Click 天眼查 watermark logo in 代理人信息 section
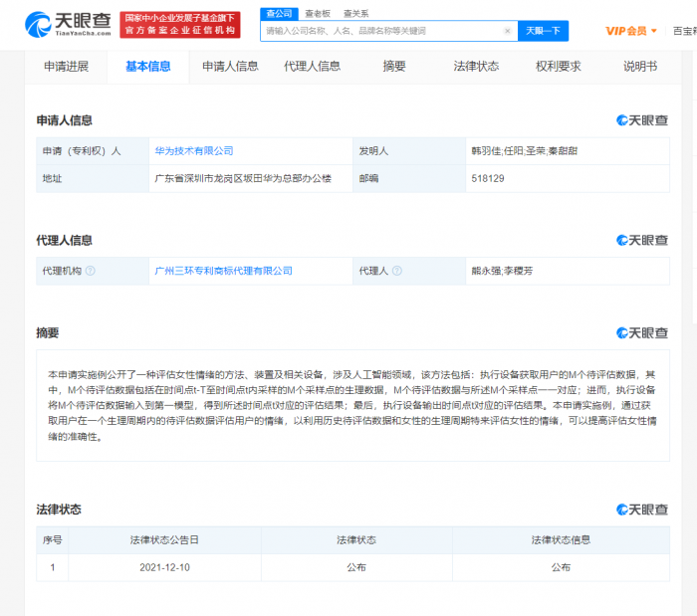 pyautogui.click(x=642, y=241)
